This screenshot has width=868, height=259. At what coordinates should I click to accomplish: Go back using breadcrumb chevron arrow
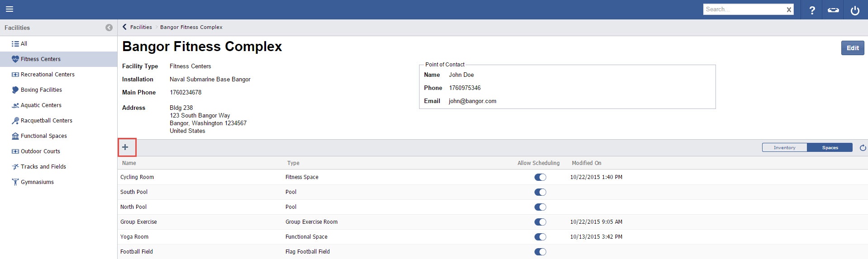tap(124, 27)
